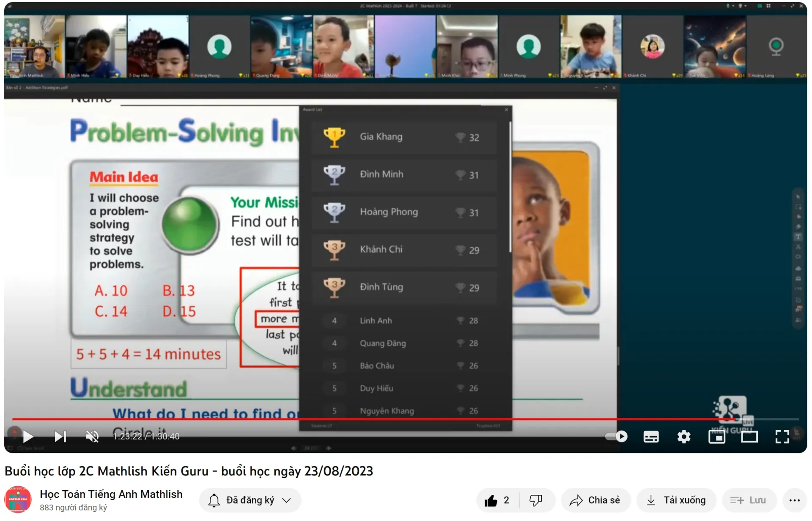Viewport: 812px width, 521px height.
Task: Click the Mathlish channel avatar
Action: pos(18,499)
